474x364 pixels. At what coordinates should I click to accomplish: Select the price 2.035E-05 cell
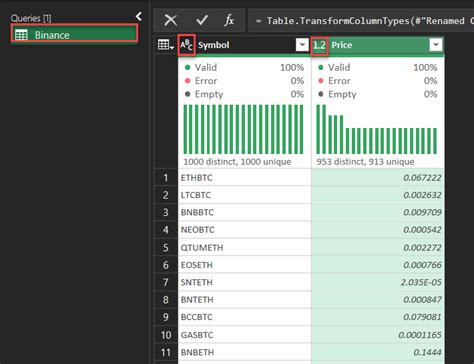377,282
